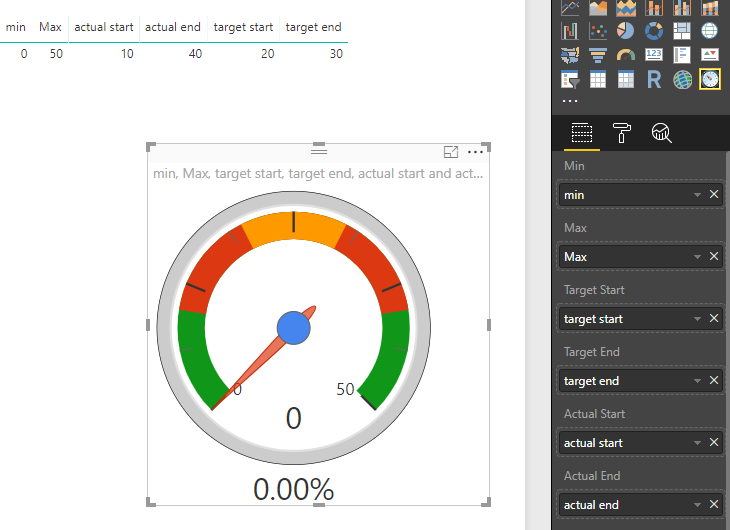Select the table cell with value 20
The width and height of the screenshot is (730, 530).
pos(267,54)
